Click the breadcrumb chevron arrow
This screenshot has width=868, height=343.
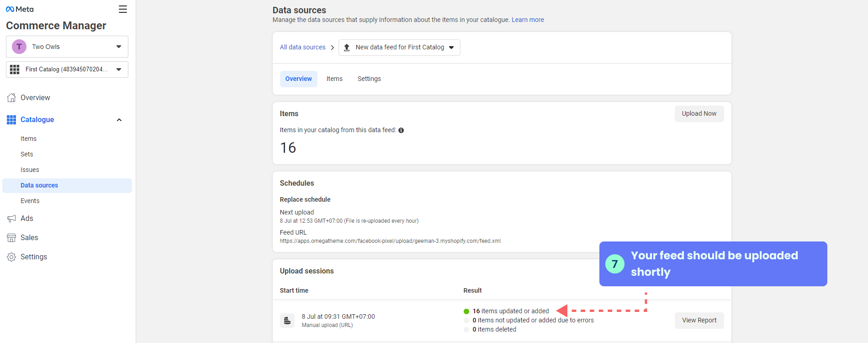pos(332,48)
